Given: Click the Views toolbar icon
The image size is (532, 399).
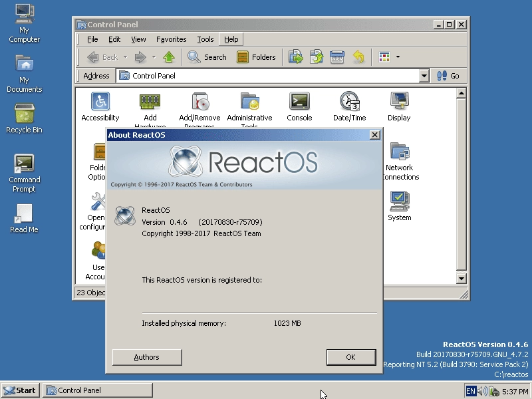Looking at the screenshot, I should 384,57.
